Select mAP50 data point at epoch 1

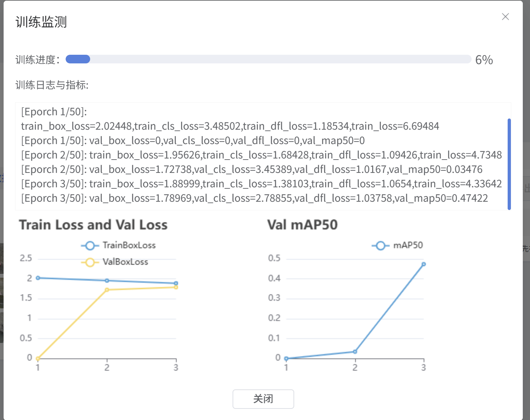point(286,358)
